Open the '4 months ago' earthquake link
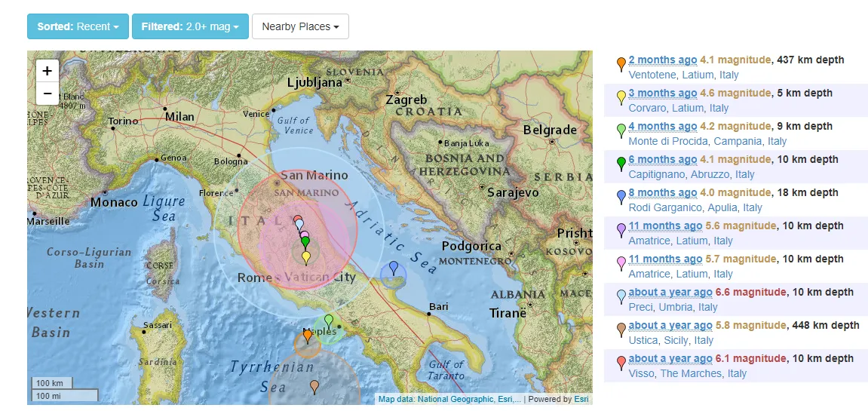Viewport: 868px width, 411px height. click(x=663, y=126)
